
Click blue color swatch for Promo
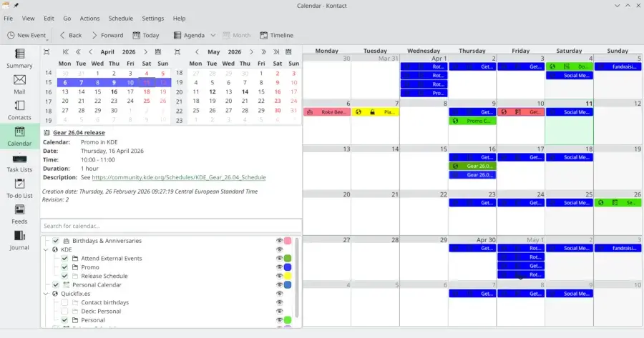click(288, 267)
